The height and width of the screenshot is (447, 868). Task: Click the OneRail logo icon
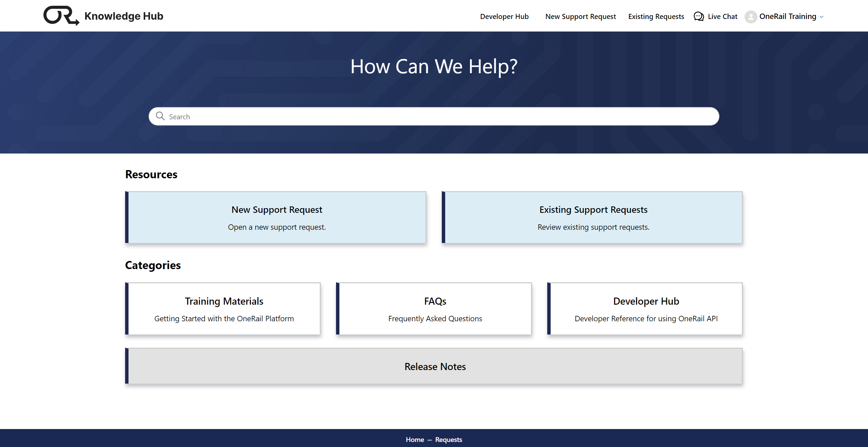[x=61, y=16]
